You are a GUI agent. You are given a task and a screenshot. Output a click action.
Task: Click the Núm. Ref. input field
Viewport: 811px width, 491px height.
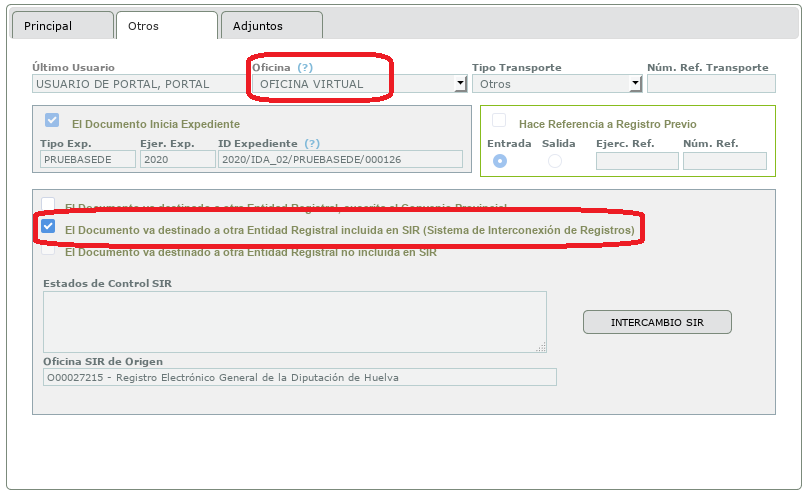(725, 161)
